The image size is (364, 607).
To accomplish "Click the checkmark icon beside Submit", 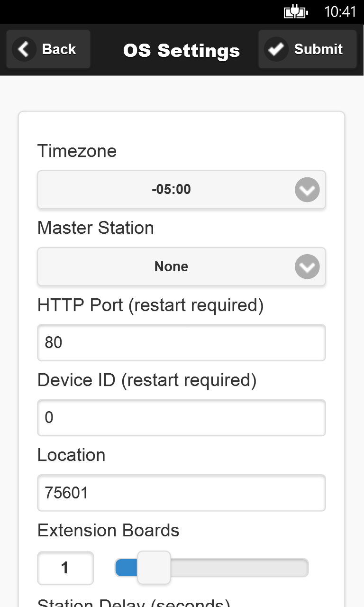I will [276, 49].
